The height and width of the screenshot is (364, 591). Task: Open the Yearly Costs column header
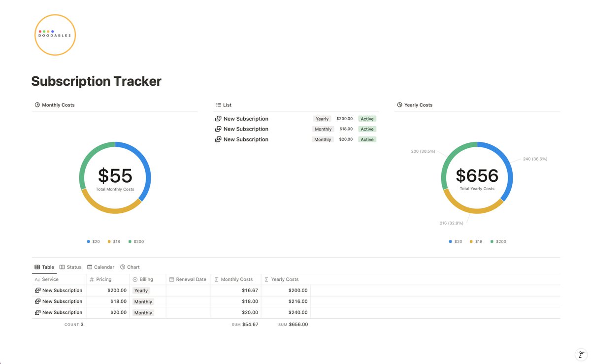click(286, 279)
